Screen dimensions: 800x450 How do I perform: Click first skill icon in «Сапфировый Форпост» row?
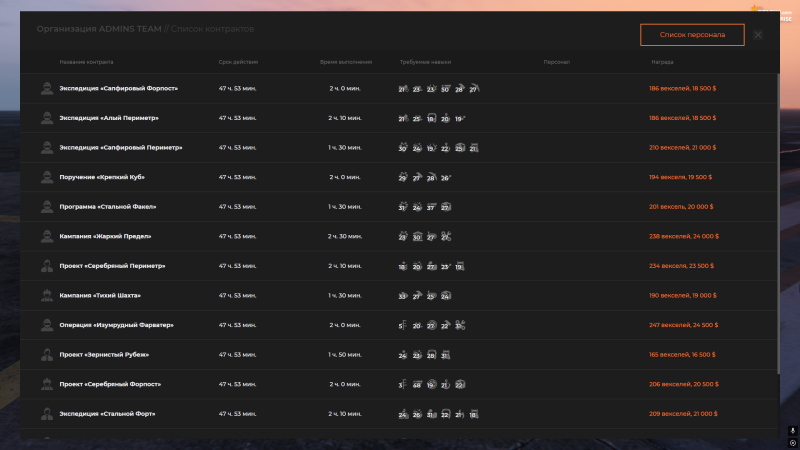[403, 89]
